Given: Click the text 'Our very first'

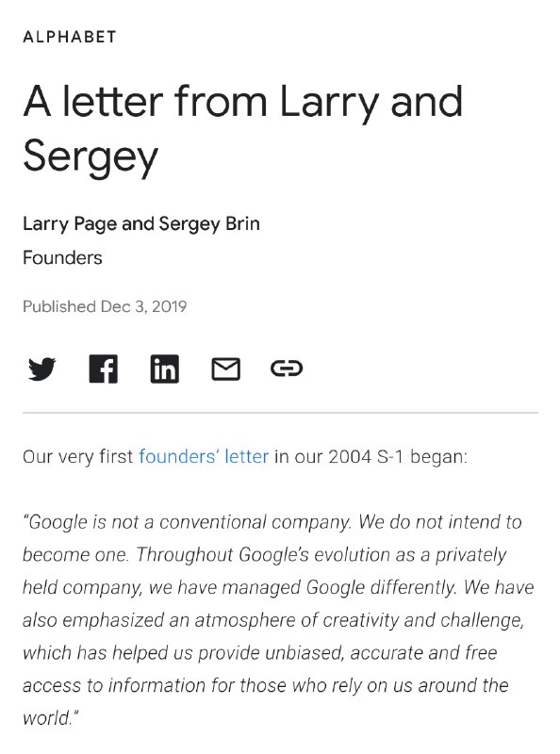Looking at the screenshot, I should coord(78,456).
